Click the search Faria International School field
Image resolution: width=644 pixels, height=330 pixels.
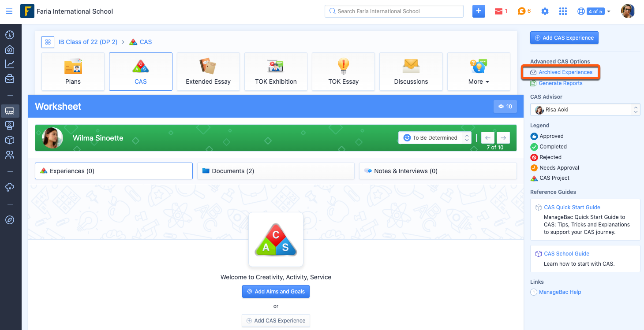pos(394,11)
